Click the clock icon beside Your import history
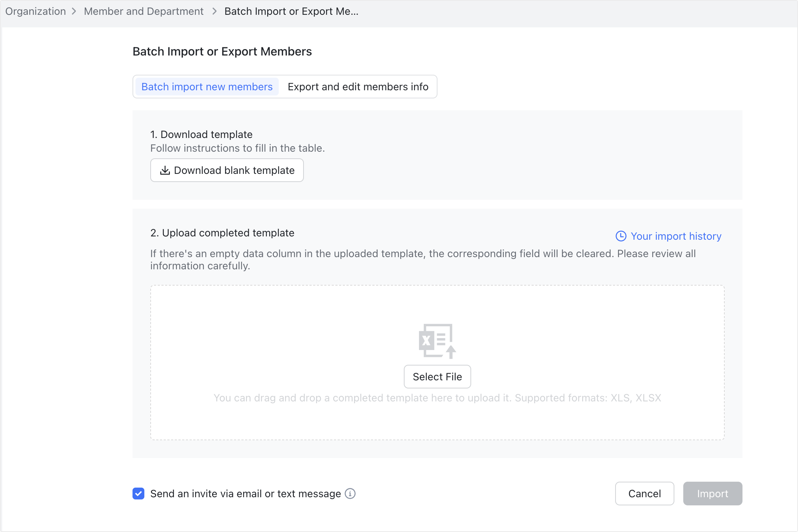 [621, 236]
